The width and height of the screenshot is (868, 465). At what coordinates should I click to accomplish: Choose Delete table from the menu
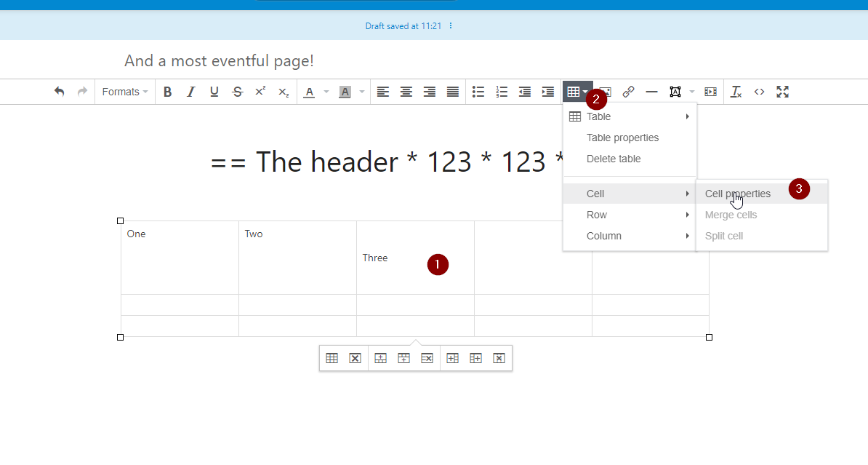[613, 158]
